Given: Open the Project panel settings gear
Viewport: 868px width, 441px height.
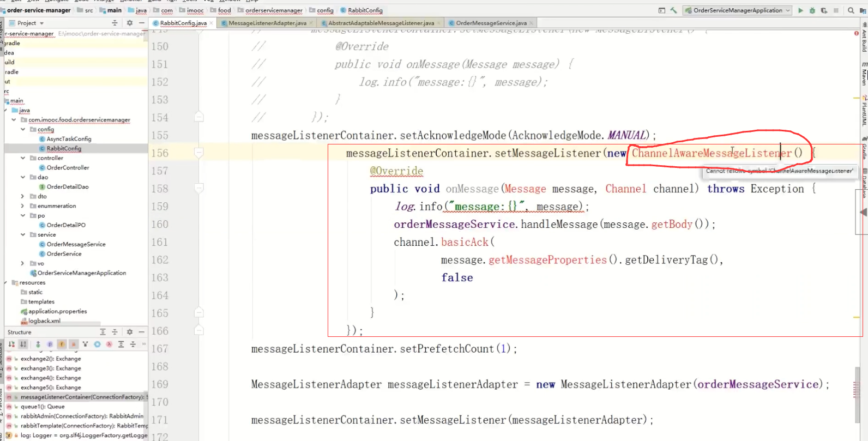Looking at the screenshot, I should 130,23.
